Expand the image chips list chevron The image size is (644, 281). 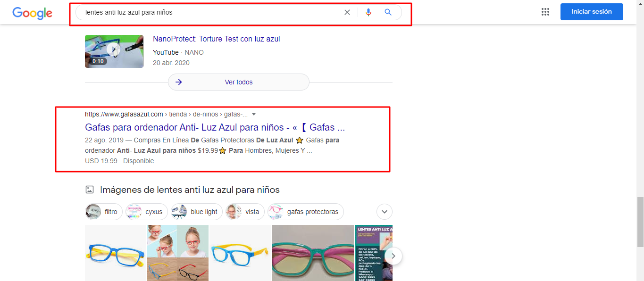pos(385,212)
